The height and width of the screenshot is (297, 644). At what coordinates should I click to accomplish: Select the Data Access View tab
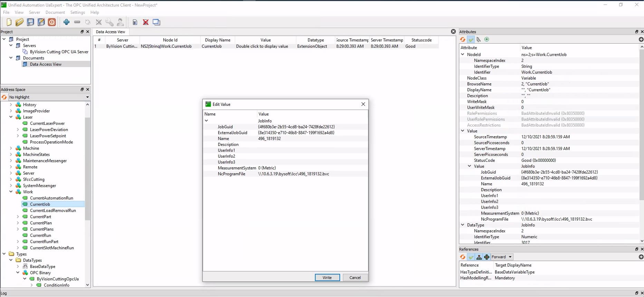tap(110, 32)
